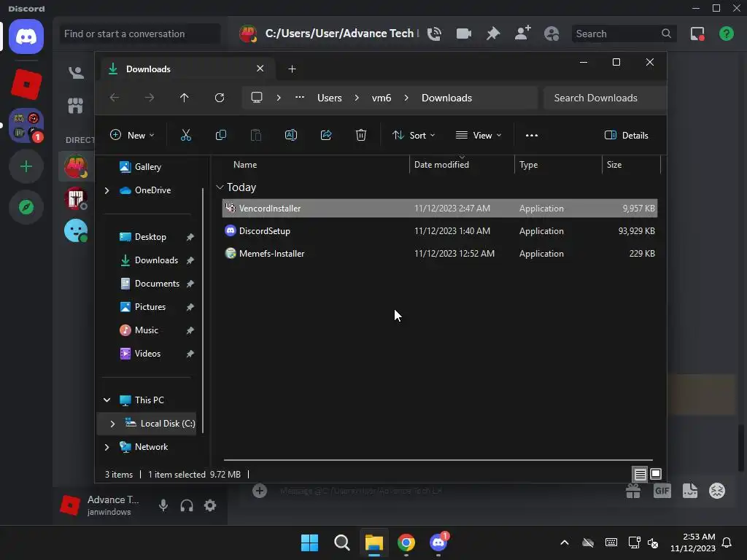Image resolution: width=747 pixels, height=560 pixels.
Task: Expand OneDrive in navigation pane
Action: (x=107, y=190)
